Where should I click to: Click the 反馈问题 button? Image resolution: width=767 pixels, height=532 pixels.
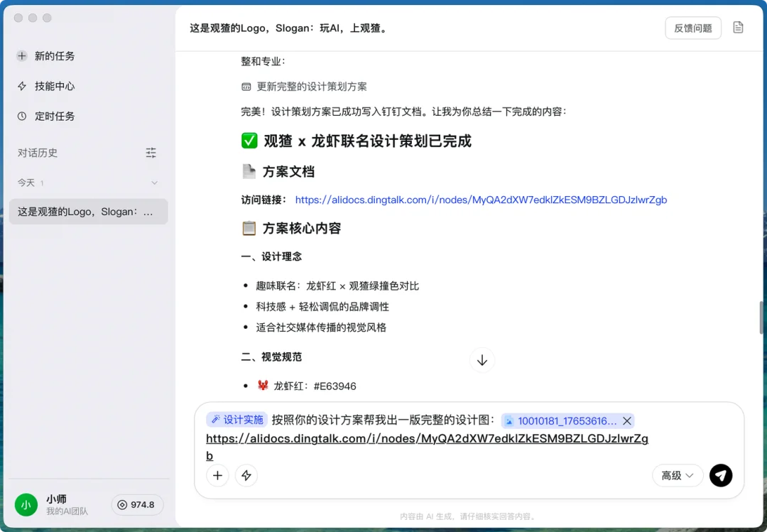coord(692,28)
